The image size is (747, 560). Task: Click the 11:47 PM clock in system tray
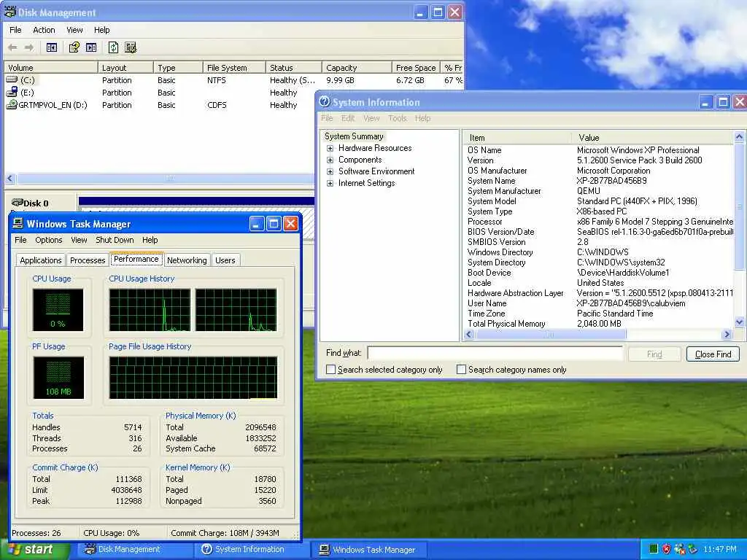[x=720, y=550]
